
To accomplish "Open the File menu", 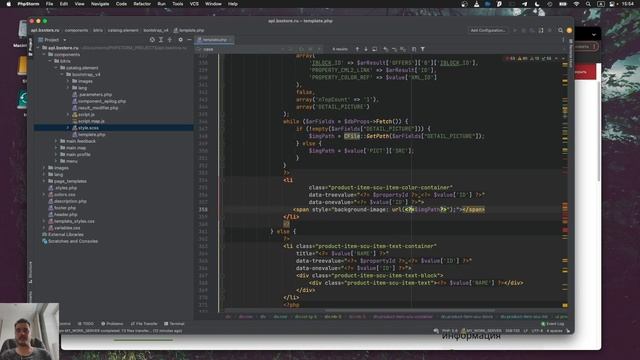I will 49,4.
